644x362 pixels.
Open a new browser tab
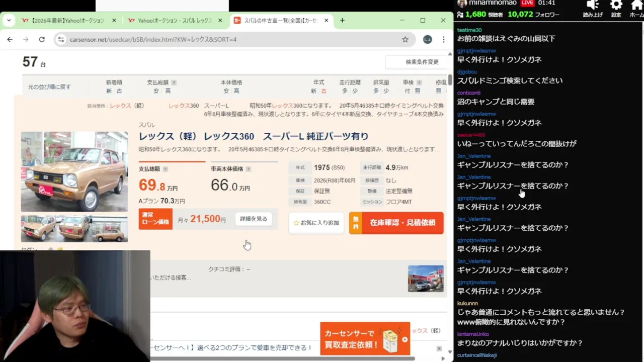click(x=342, y=21)
